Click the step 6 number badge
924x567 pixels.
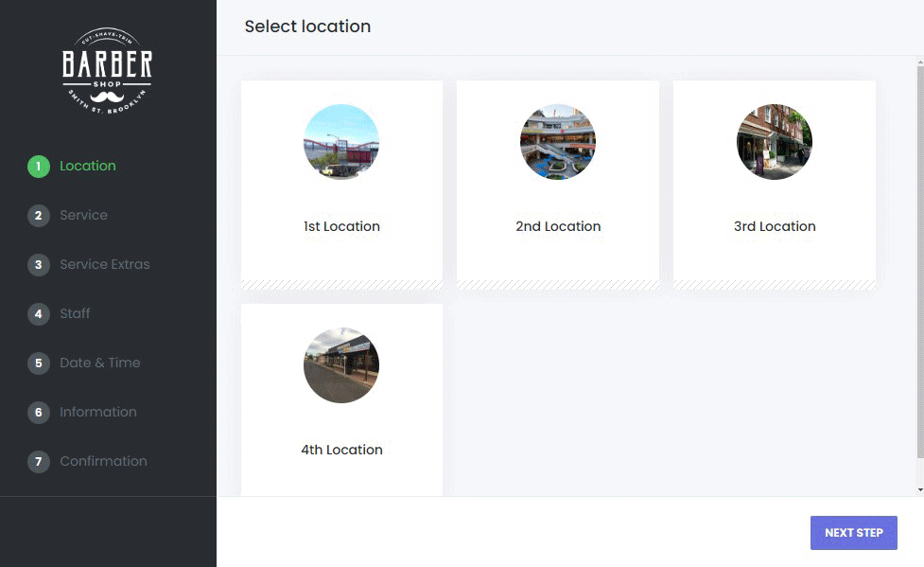(x=39, y=413)
